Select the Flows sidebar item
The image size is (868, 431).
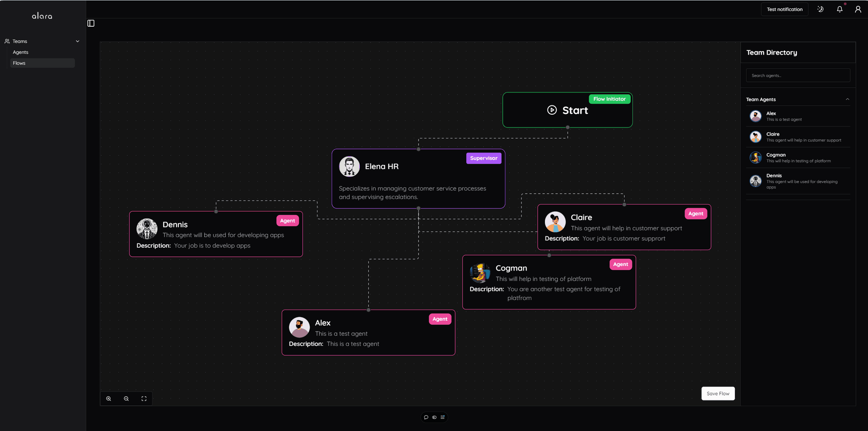(x=19, y=63)
